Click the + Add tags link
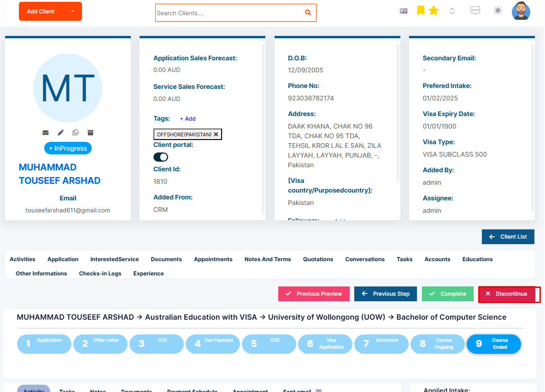This screenshot has width=545, height=392. coord(188,119)
